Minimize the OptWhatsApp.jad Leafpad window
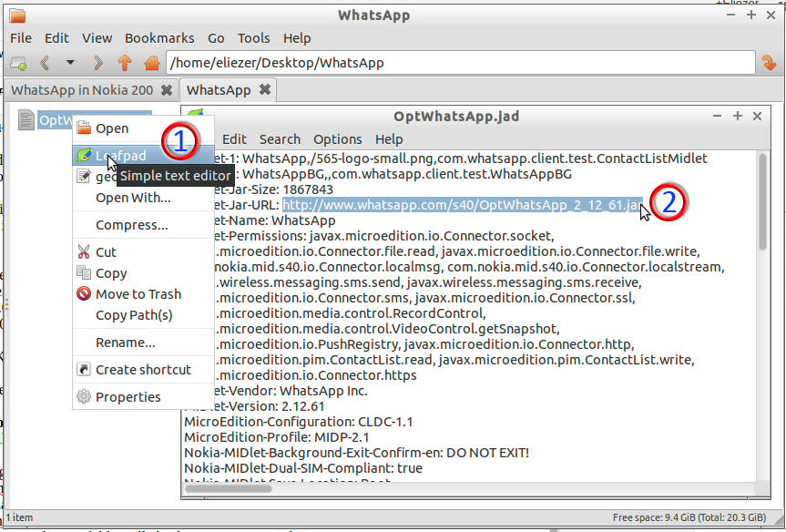 tap(718, 116)
